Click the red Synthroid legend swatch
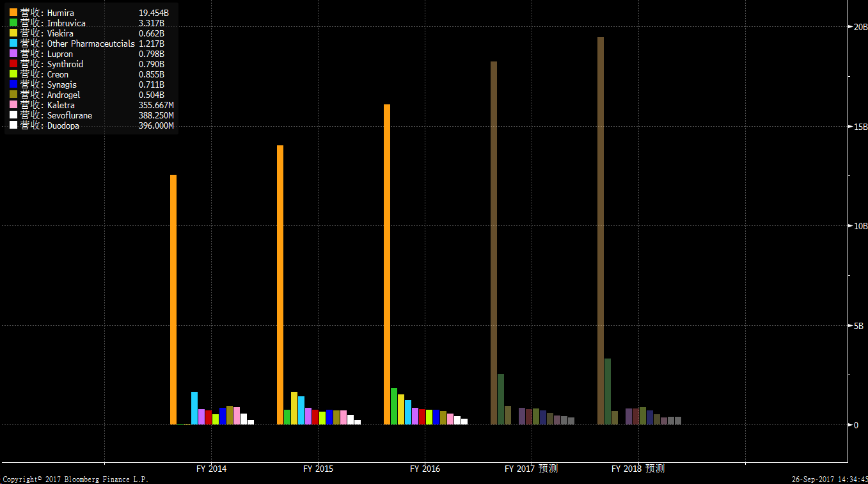This screenshot has width=868, height=484. point(13,64)
